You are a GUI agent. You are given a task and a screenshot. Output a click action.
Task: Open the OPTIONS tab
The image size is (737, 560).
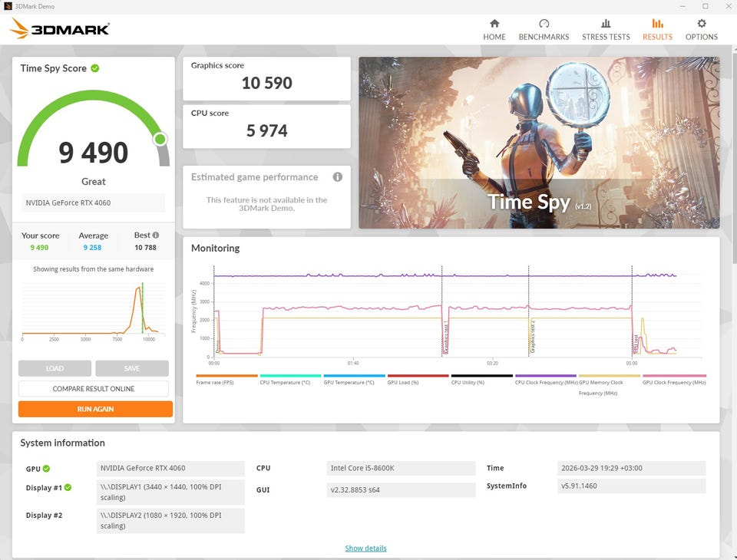click(701, 30)
